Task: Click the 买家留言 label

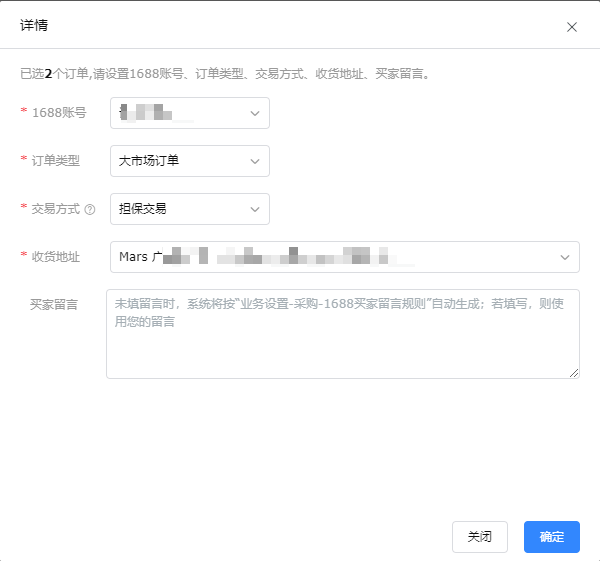Action: click(54, 303)
